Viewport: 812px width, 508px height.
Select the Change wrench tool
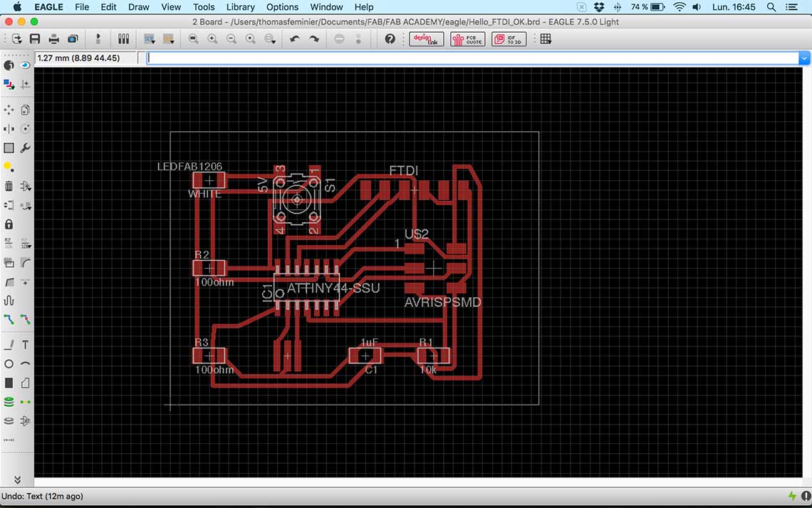(25, 147)
